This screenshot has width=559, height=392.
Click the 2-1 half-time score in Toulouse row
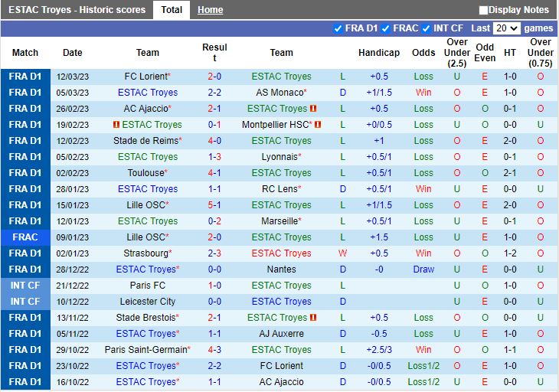(510, 172)
